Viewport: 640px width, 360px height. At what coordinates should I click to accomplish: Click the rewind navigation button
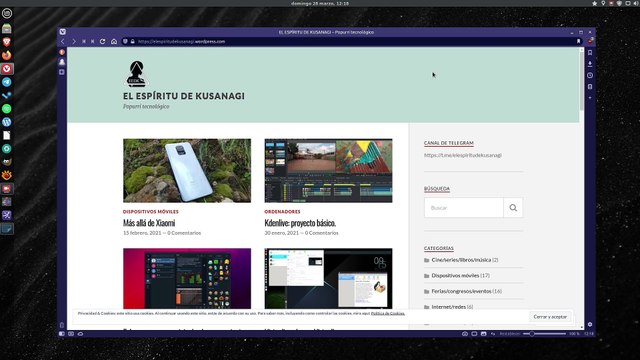(x=84, y=41)
